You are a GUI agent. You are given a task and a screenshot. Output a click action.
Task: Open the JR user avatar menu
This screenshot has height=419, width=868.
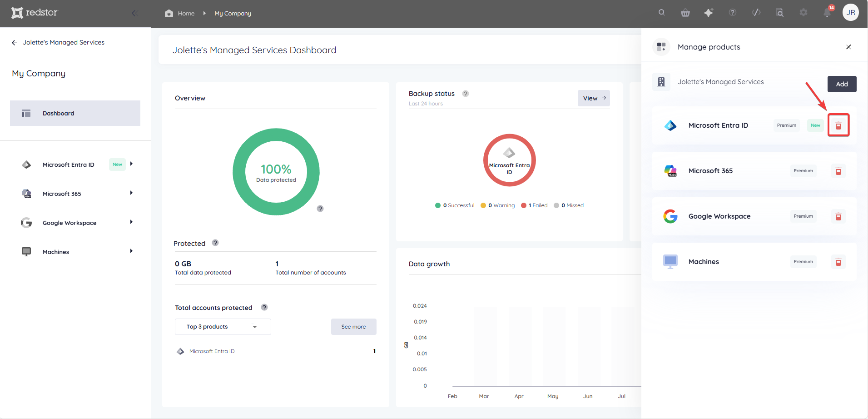click(x=851, y=13)
